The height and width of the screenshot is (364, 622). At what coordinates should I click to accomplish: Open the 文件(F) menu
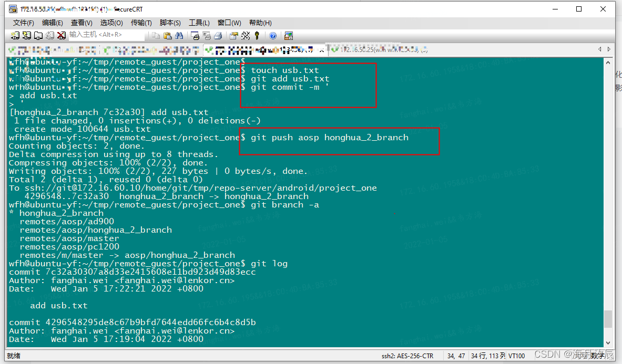tap(24, 23)
